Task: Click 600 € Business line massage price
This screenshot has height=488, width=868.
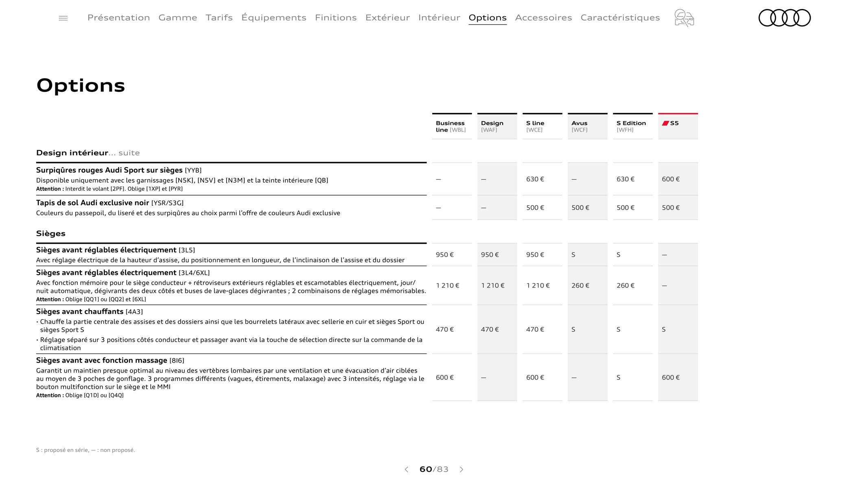Action: (x=444, y=377)
